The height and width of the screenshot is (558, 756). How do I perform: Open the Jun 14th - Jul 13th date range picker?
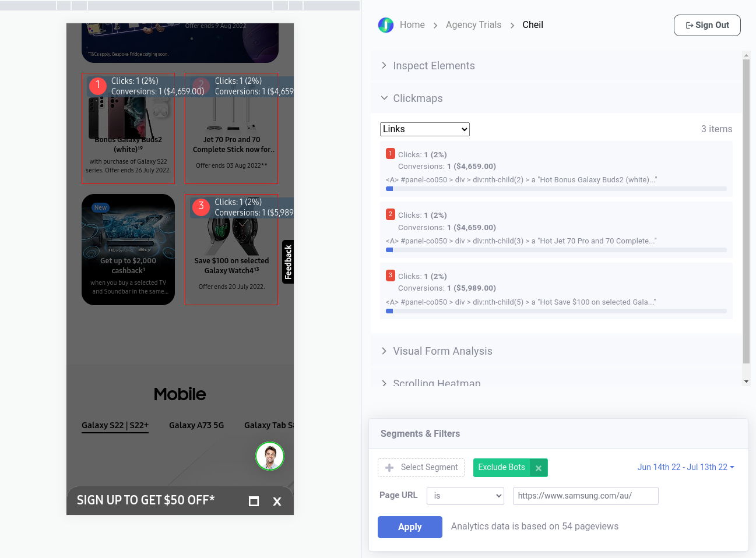pos(685,467)
